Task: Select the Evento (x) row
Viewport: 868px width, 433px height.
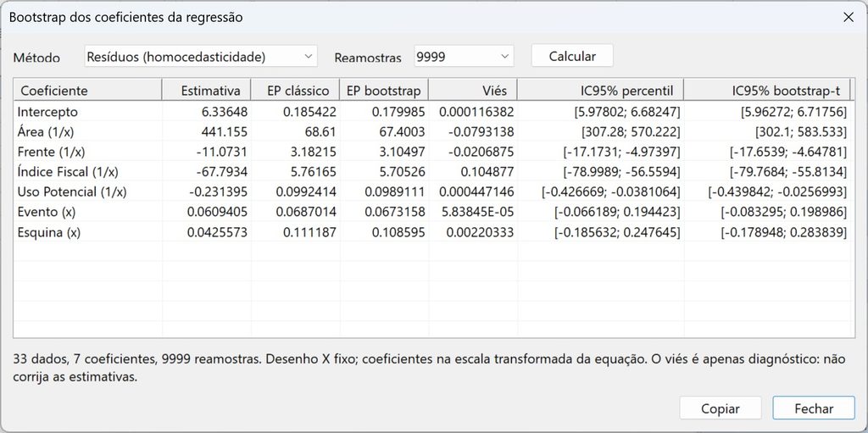Action: (x=431, y=212)
